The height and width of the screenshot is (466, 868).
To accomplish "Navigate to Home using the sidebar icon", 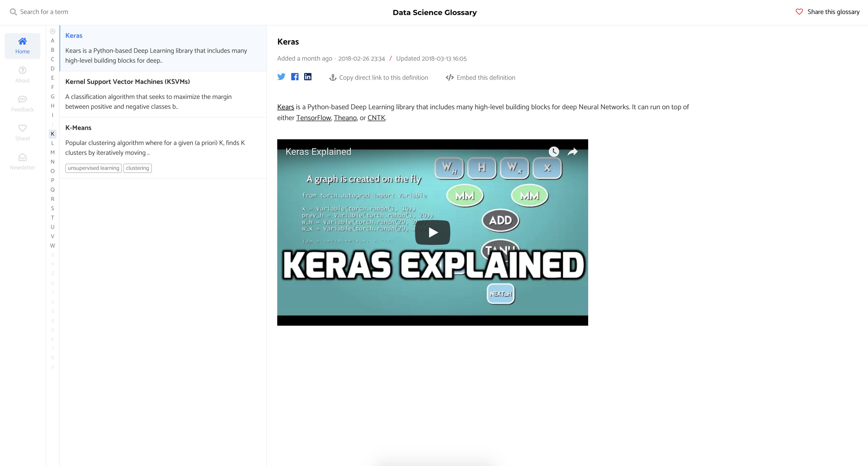I will pyautogui.click(x=22, y=46).
